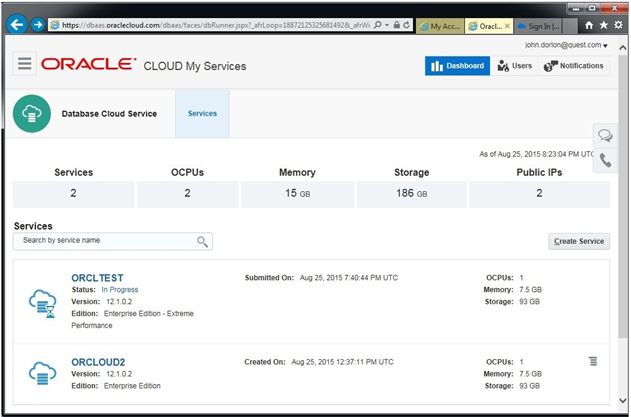This screenshot has height=417, width=631.
Task: Open the Database Cloud Service green cloud icon
Action: (x=32, y=114)
